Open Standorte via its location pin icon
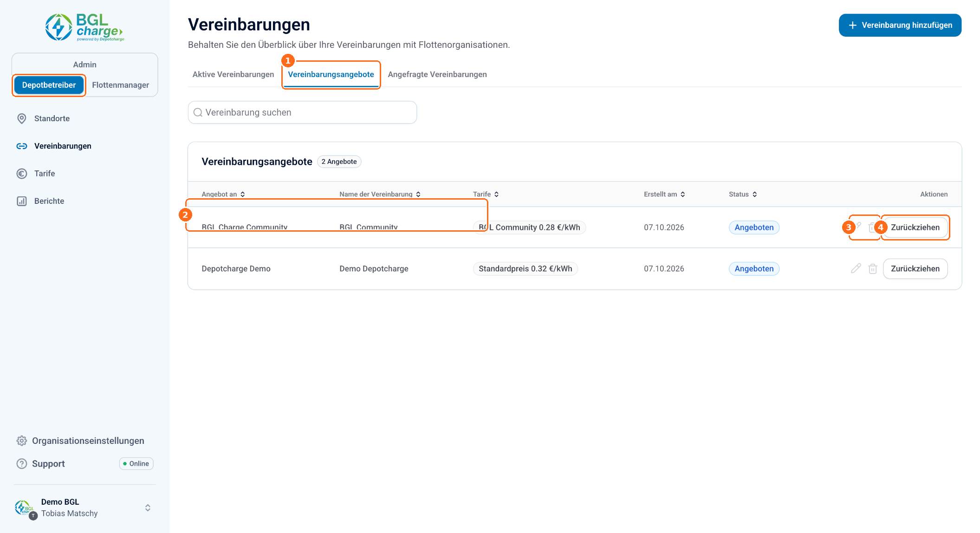Viewport: 980px width, 533px height. click(22, 118)
